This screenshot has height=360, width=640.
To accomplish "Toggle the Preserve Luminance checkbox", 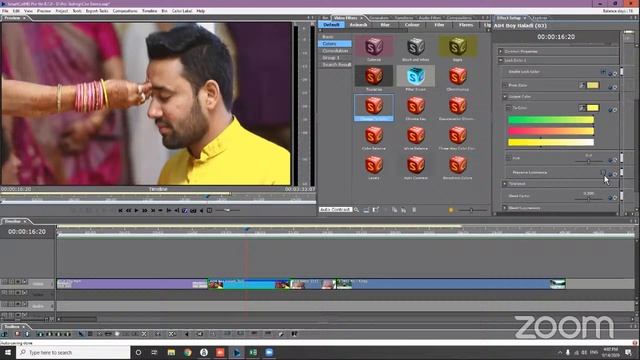I will click(x=603, y=172).
